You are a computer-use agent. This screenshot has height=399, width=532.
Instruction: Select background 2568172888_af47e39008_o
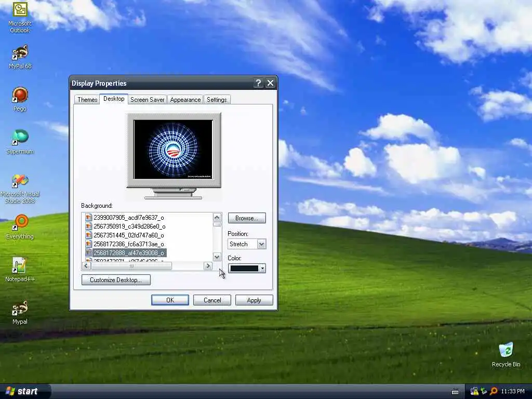[x=129, y=253]
